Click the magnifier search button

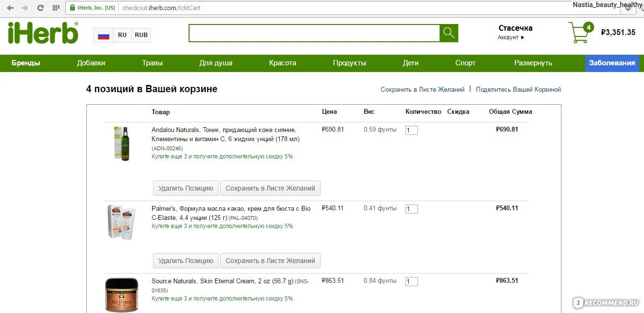(x=449, y=33)
